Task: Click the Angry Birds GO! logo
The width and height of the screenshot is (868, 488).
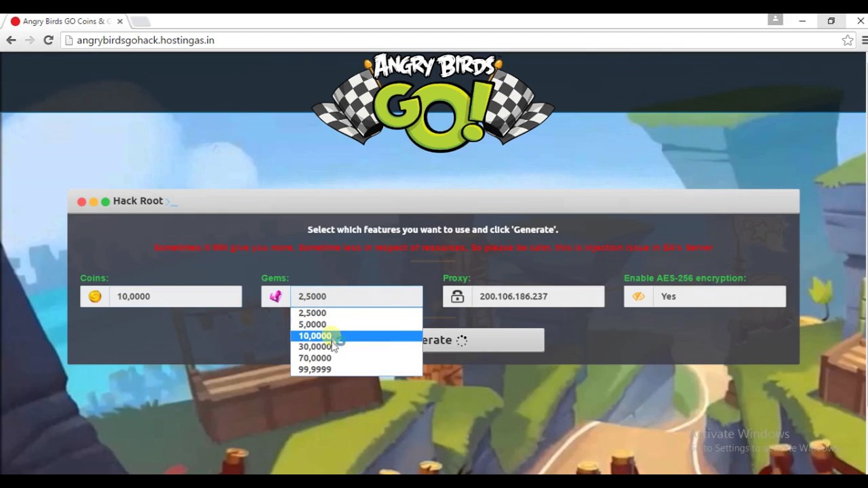Action: tap(433, 103)
